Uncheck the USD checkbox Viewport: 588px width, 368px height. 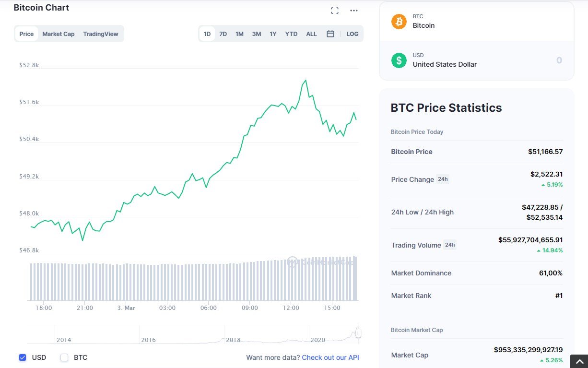coord(23,357)
